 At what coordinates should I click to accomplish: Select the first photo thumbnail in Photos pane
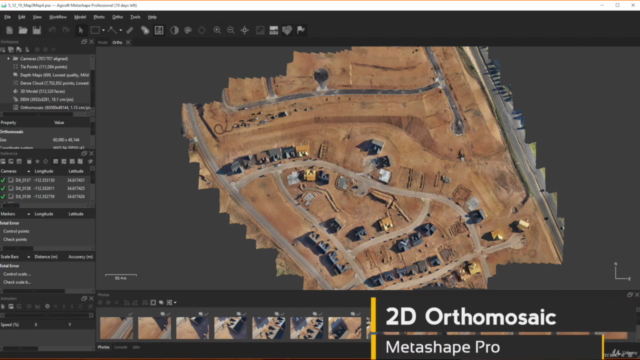116,328
